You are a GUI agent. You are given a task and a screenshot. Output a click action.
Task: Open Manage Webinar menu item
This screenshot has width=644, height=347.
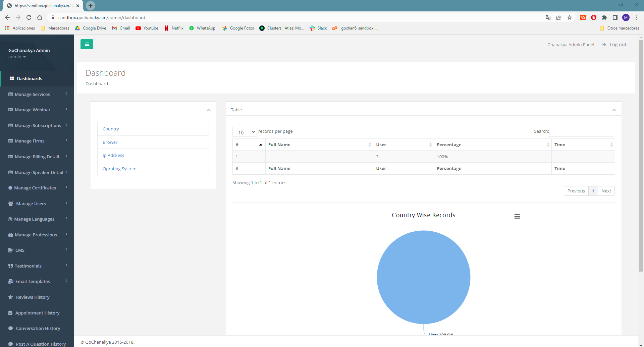37,110
